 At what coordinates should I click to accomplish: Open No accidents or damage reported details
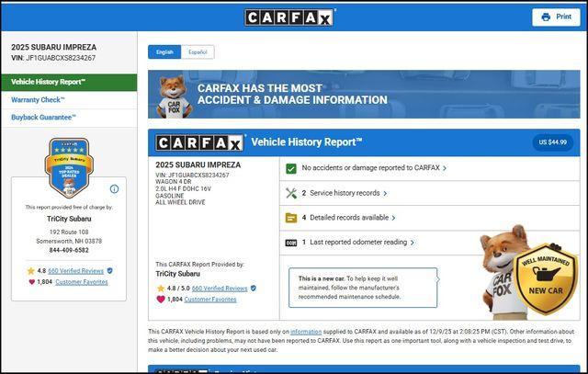(370, 167)
